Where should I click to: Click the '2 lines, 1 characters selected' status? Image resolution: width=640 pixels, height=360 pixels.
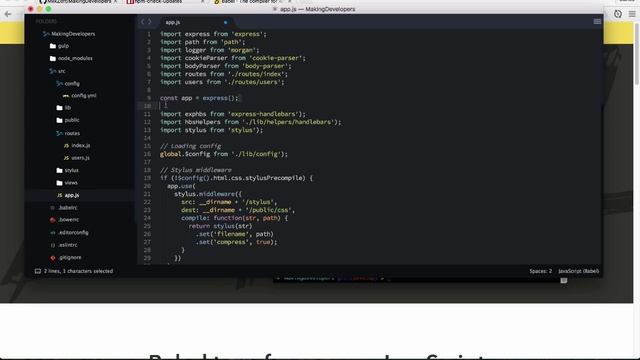pyautogui.click(x=78, y=271)
